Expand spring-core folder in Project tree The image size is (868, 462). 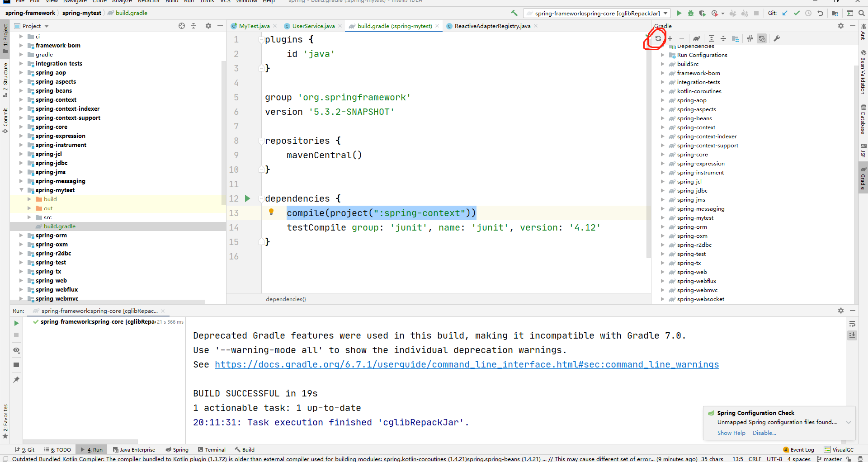[21, 127]
